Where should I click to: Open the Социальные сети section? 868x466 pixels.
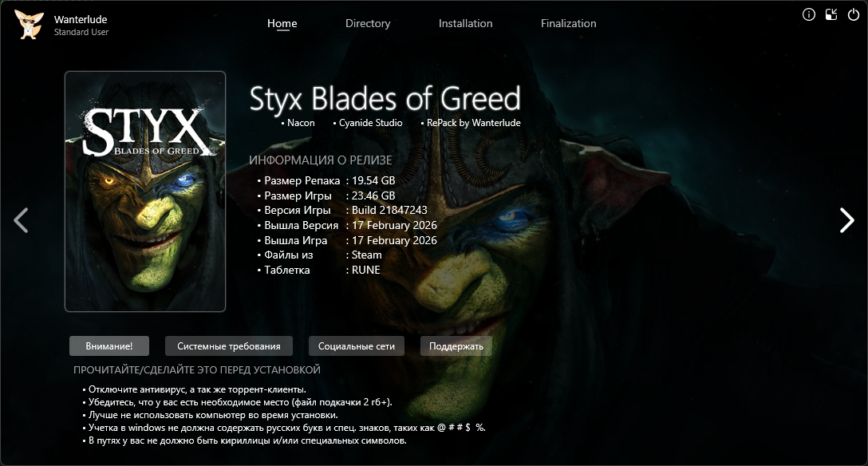pos(357,346)
